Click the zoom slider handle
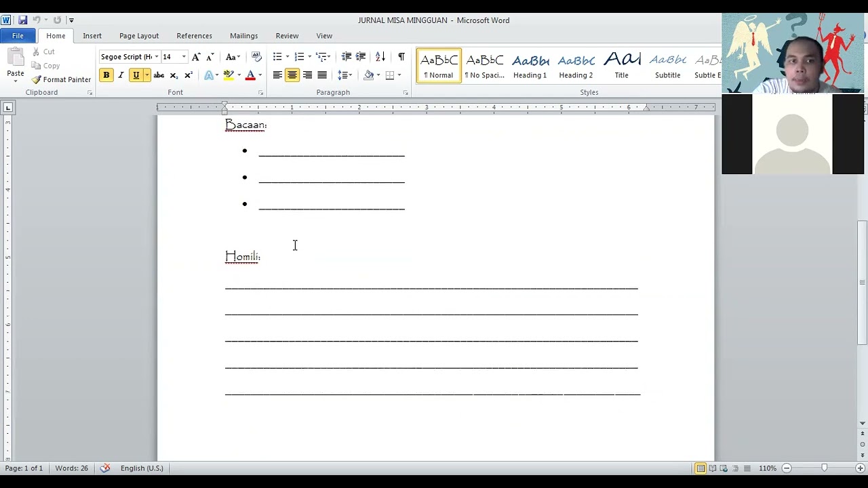This screenshot has width=868, height=488. click(824, 468)
